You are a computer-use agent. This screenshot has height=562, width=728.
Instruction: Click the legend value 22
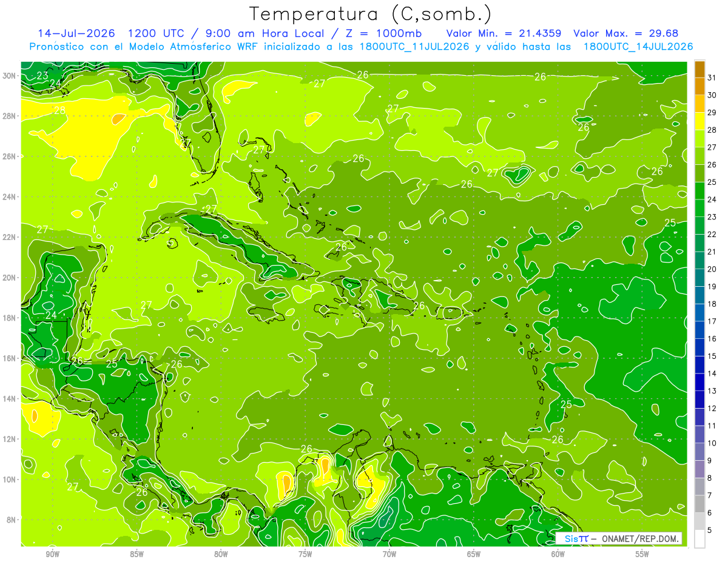click(712, 234)
